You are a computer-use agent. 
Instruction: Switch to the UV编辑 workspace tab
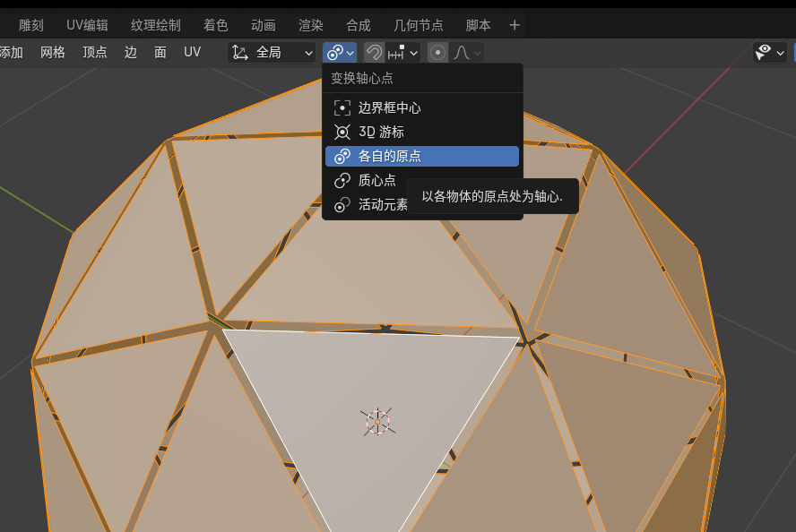coord(87,25)
